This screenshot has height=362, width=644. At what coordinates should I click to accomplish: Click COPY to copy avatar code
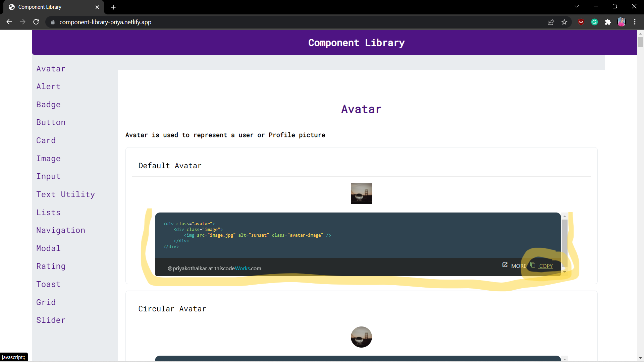[546, 266]
